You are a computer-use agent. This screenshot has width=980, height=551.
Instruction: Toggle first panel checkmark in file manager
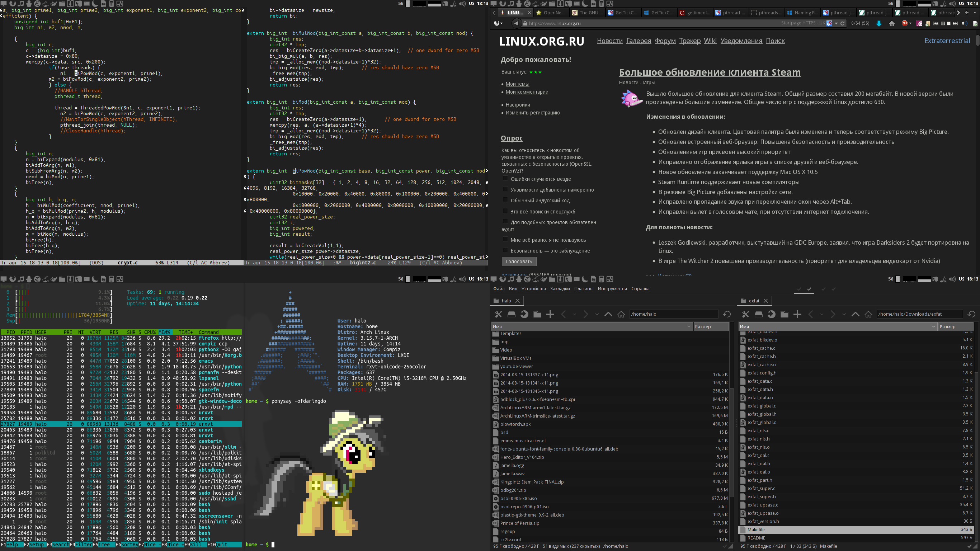pyautogui.click(x=799, y=289)
